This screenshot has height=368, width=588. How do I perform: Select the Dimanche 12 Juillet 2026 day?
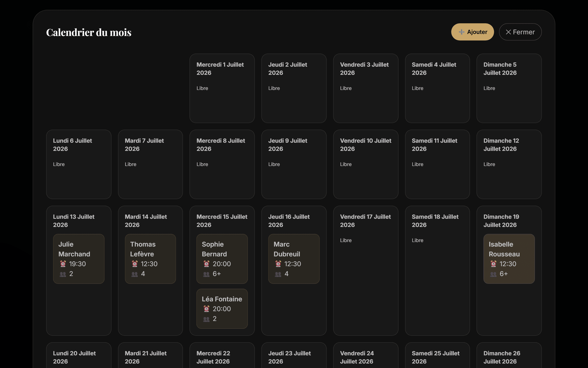click(509, 164)
